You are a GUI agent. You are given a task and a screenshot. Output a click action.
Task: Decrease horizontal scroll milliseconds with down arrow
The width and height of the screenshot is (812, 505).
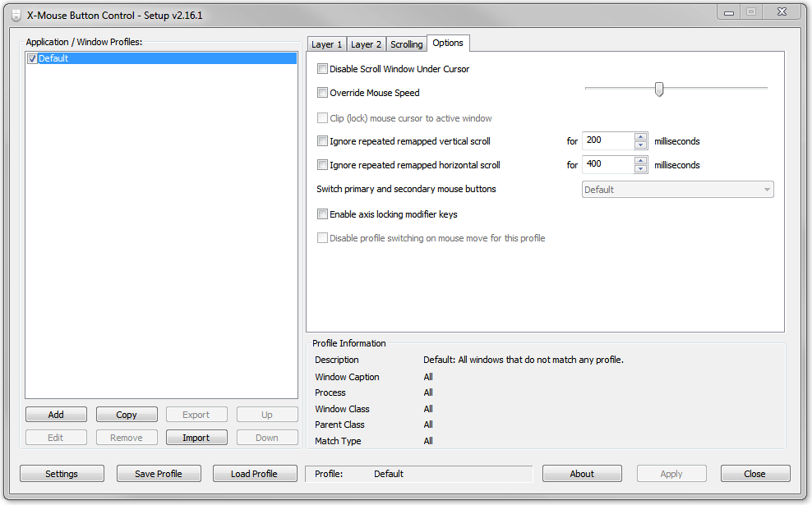click(640, 168)
